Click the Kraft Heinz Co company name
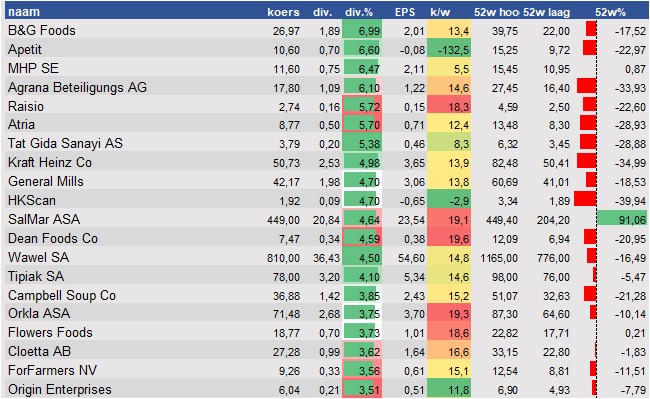This screenshot has width=650, height=399. 50,162
